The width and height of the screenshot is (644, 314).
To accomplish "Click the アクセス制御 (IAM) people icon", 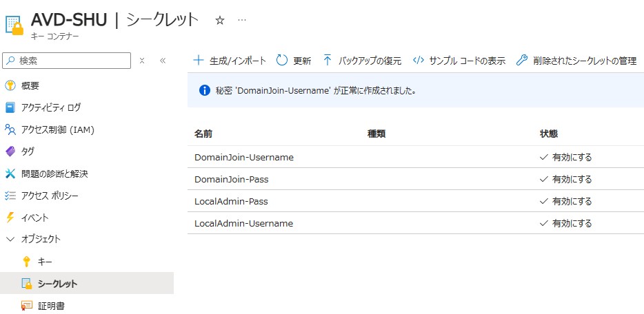I will pos(10,130).
